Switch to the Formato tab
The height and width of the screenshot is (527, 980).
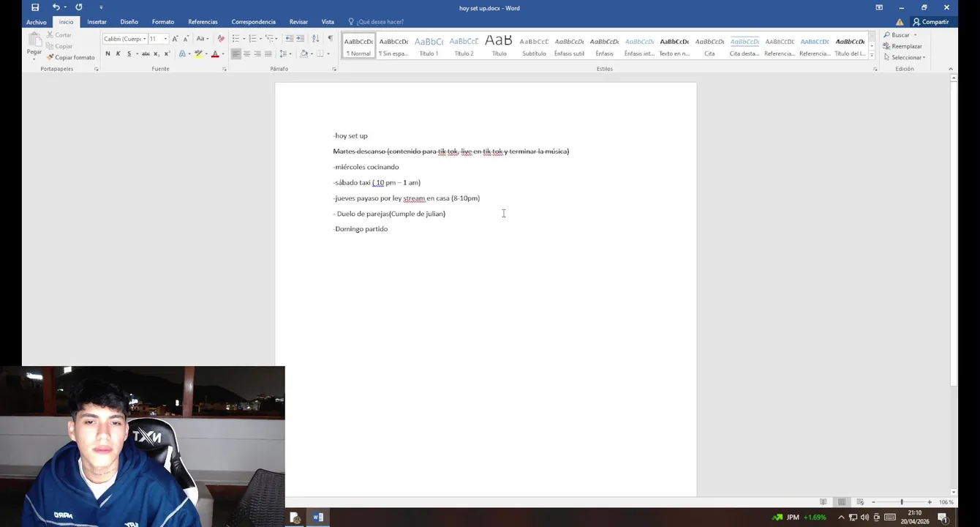[x=163, y=22]
